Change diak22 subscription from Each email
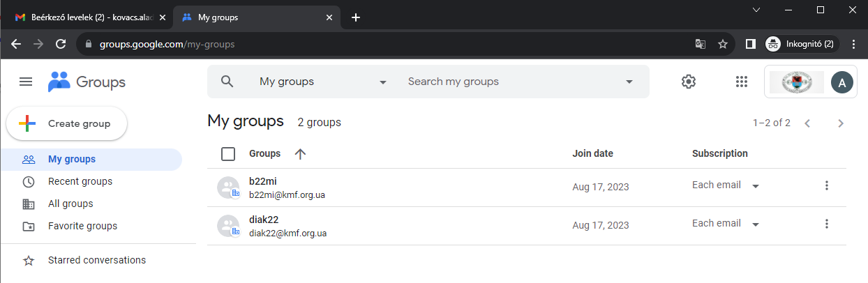The image size is (868, 283). pos(726,224)
